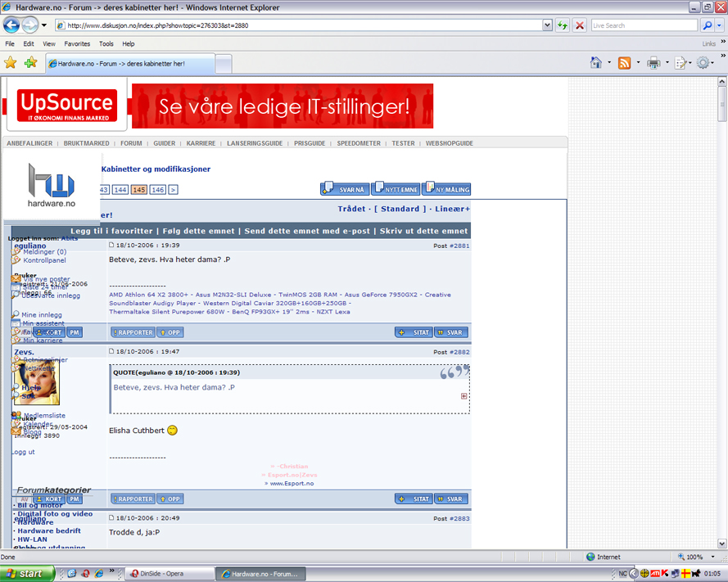
Task: Expand the Home button dropdown arrow
Action: pos(609,63)
